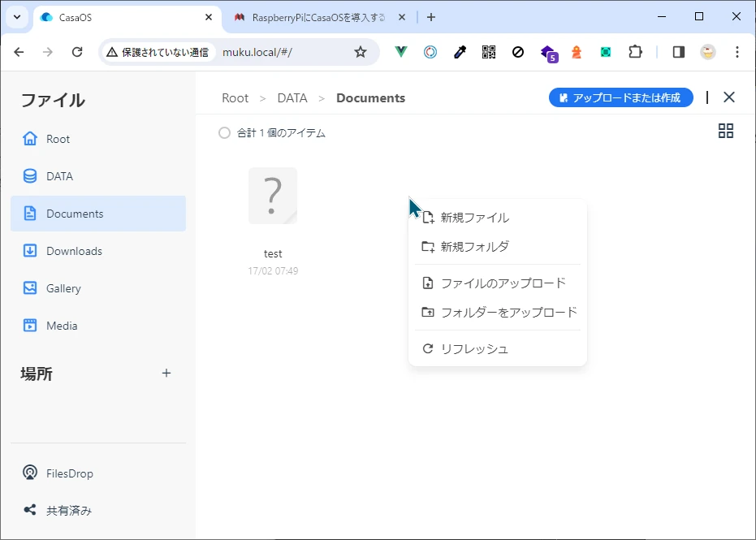Open the tab search dropdown arrow
Viewport: 756px width, 540px height.
pos(17,17)
